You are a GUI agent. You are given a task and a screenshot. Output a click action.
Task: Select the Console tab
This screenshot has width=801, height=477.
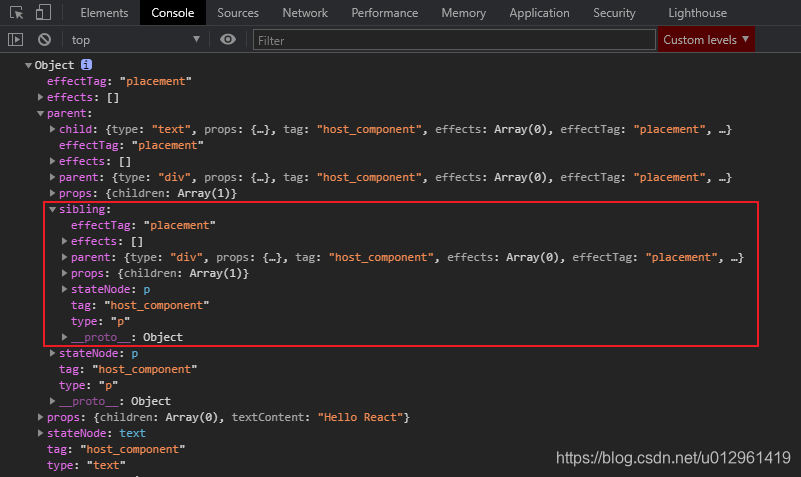click(173, 13)
